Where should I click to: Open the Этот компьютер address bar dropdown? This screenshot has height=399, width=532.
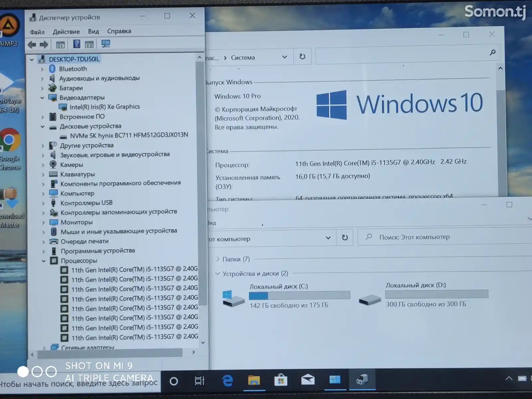click(x=328, y=238)
